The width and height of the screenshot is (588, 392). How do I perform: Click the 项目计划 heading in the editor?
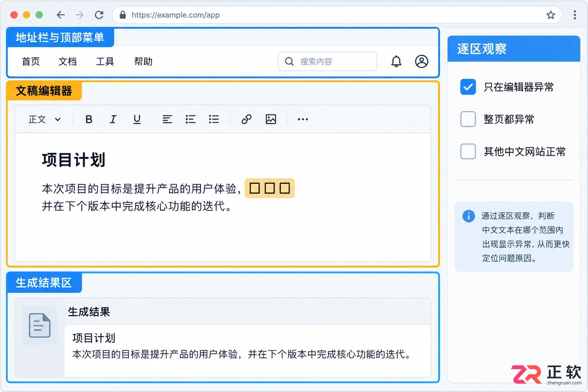click(73, 160)
